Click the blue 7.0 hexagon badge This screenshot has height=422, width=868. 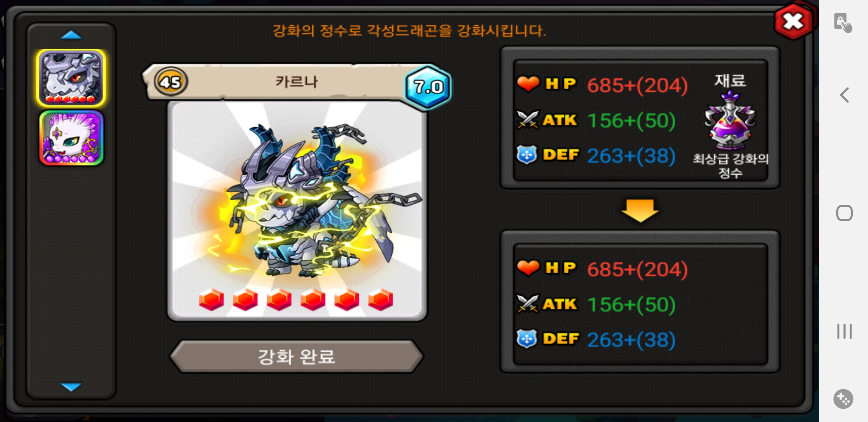[429, 87]
